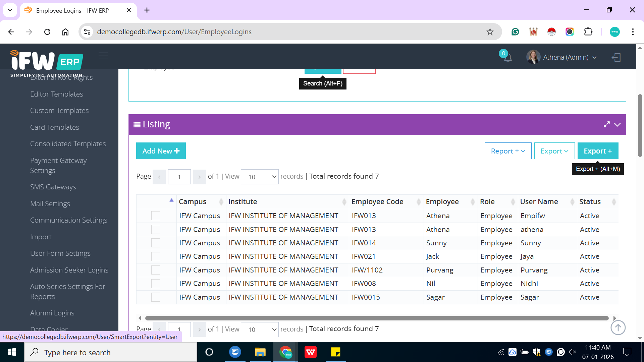The height and width of the screenshot is (362, 644).
Task: Sort by Employee Code column
Action: pyautogui.click(x=386, y=202)
